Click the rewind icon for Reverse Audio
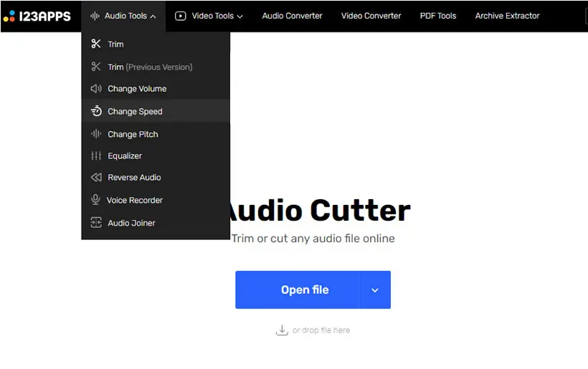Screen dimensions: 588x369 96,177
